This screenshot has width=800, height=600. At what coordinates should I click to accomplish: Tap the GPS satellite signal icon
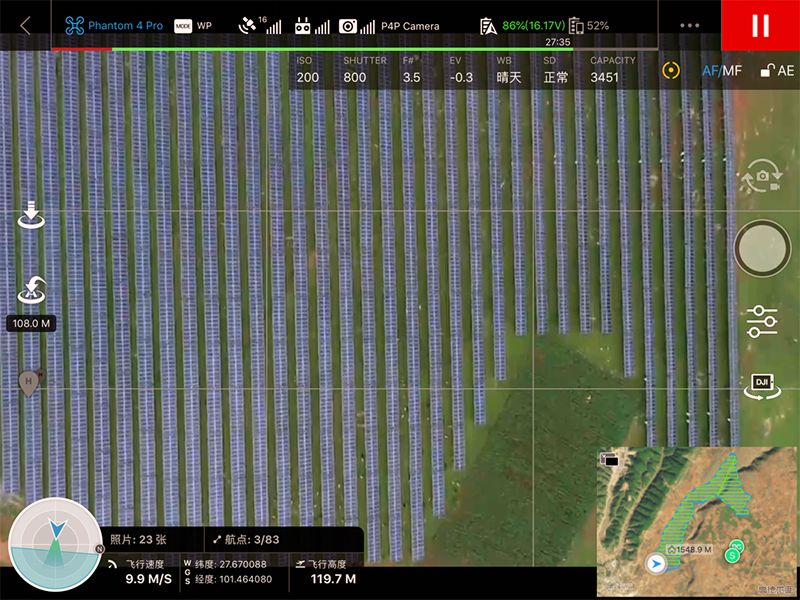(x=259, y=25)
